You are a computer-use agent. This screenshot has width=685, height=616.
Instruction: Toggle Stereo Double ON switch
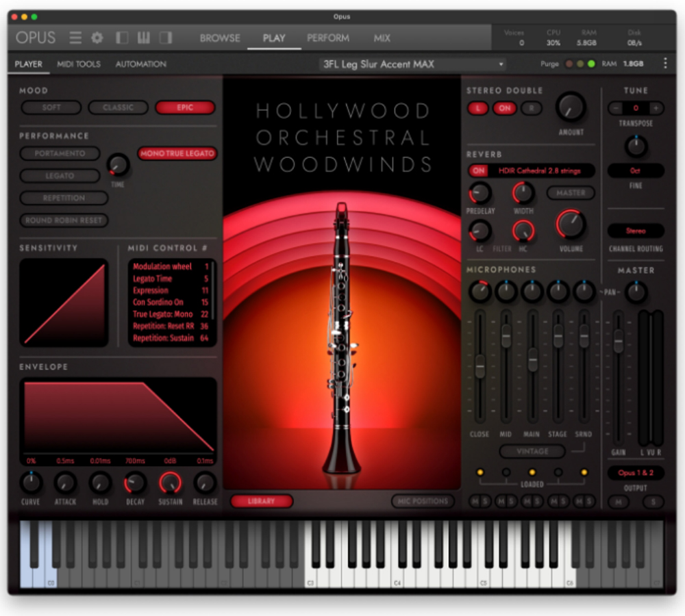point(505,108)
